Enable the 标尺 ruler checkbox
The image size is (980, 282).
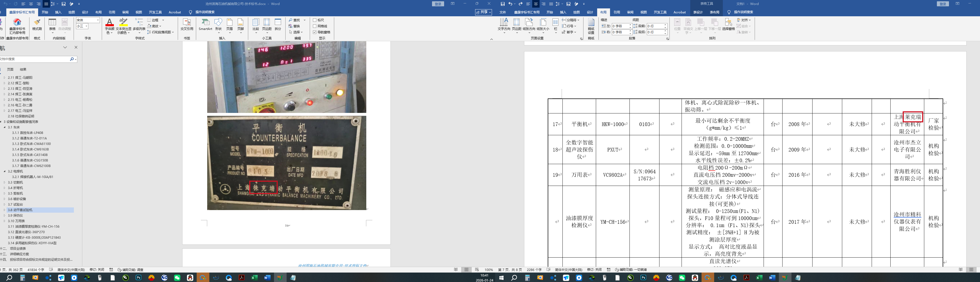click(315, 20)
